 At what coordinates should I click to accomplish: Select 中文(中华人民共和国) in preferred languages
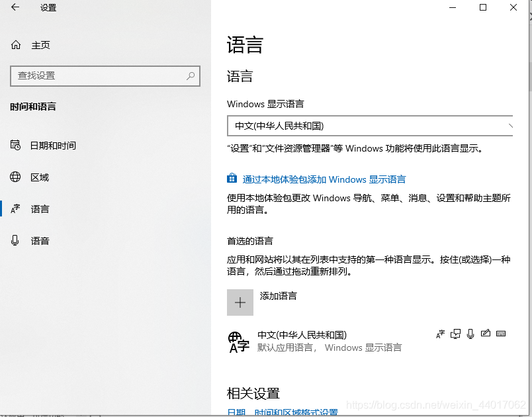[x=370, y=342]
